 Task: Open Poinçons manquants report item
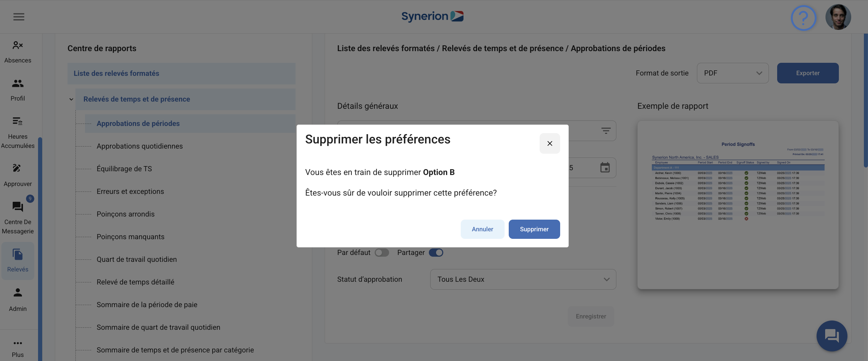pyautogui.click(x=130, y=237)
